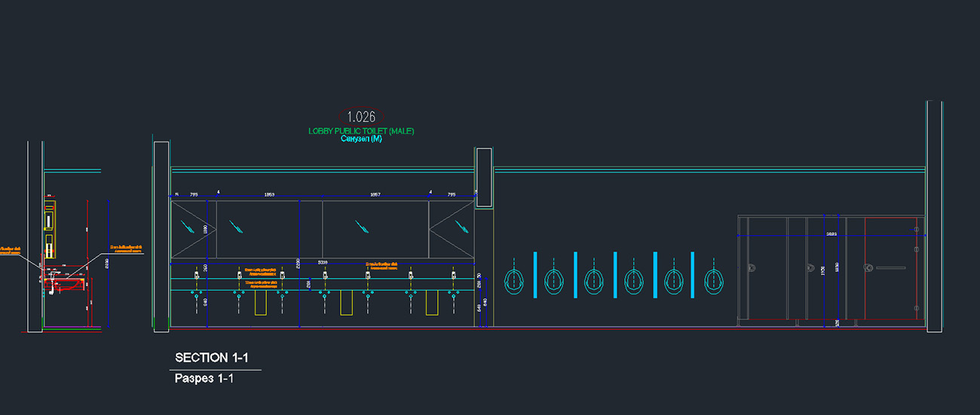980x415 pixels.
Task: Select the last cyan urinal divider panel
Action: [694, 275]
